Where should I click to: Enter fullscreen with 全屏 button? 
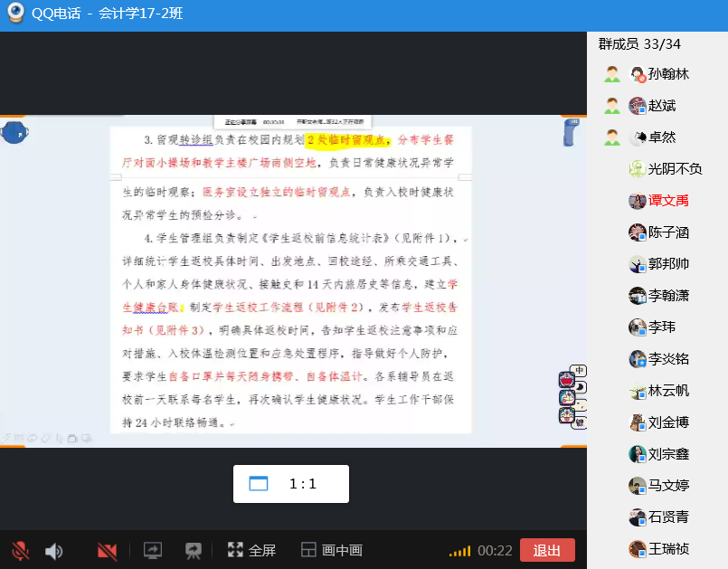point(251,550)
